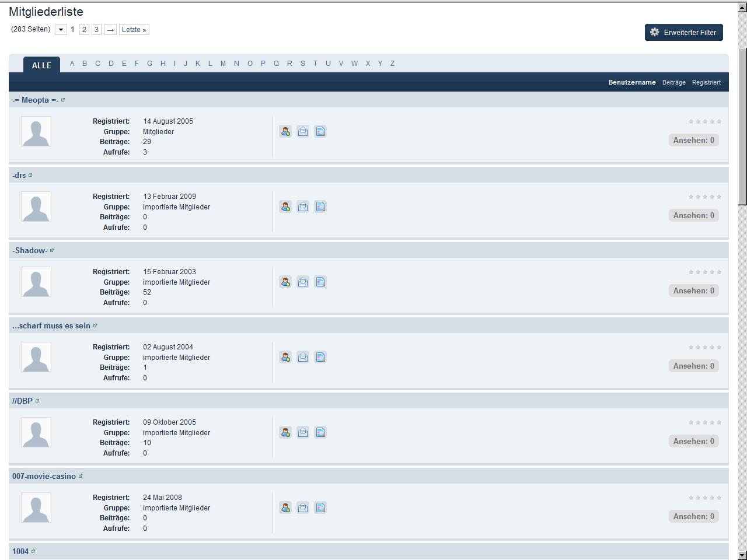Screen dimensions: 747x560
Task: Filter members by letter A
Action: tap(72, 64)
